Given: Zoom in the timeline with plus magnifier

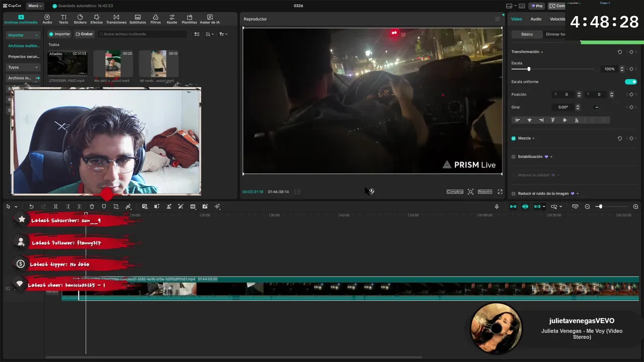Looking at the screenshot, I should [635, 207].
